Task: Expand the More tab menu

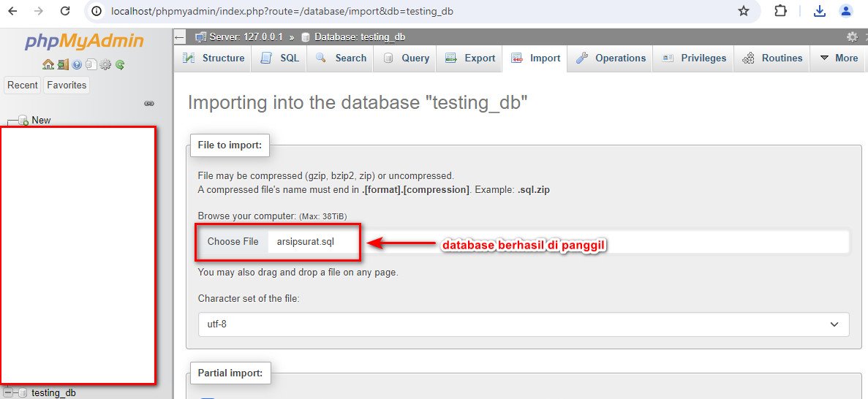Action: point(839,58)
